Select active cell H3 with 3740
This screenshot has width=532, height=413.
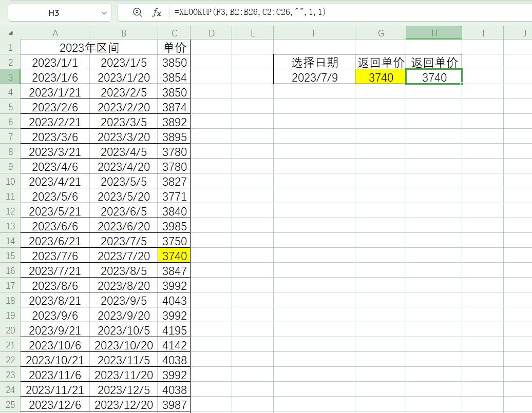[x=434, y=77]
